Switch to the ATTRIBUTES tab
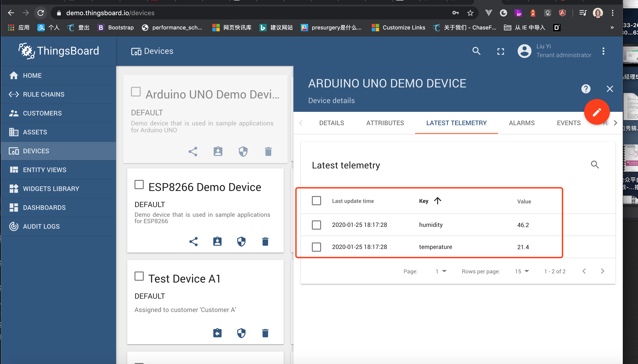Image resolution: width=638 pixels, height=364 pixels. (x=385, y=123)
